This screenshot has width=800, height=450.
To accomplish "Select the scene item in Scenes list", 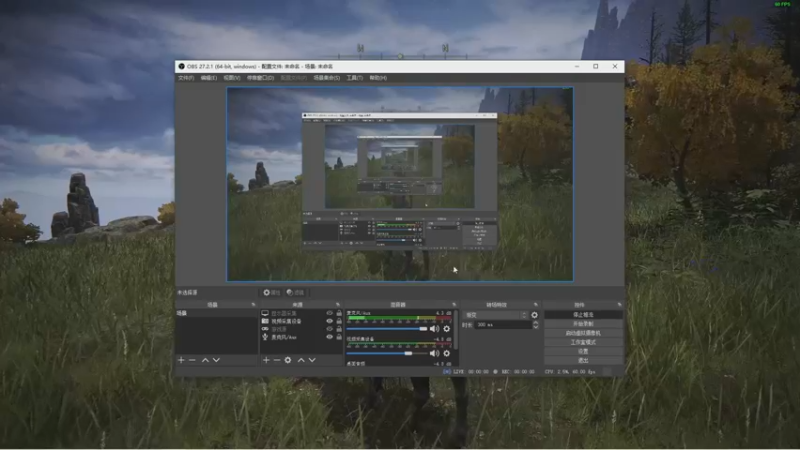I will [x=217, y=313].
